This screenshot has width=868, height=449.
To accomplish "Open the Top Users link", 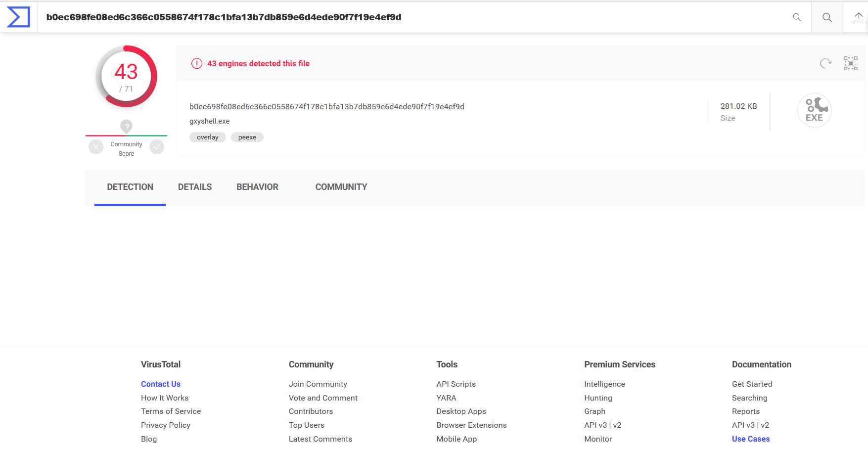I will tap(307, 425).
